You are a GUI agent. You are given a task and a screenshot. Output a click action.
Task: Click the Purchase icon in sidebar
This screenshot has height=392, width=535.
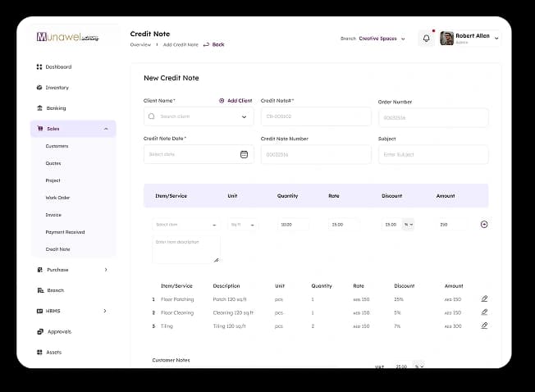(x=40, y=270)
